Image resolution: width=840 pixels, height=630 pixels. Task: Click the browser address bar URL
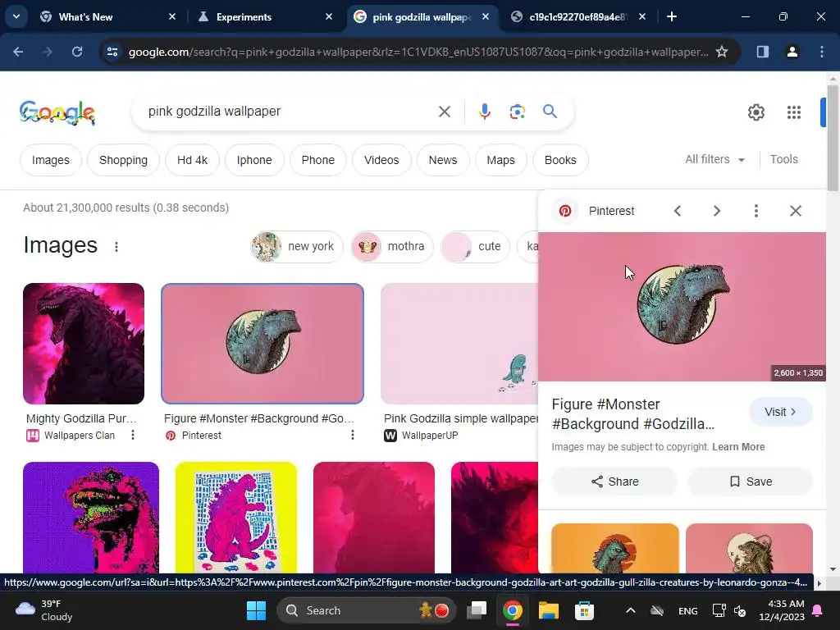click(x=418, y=52)
